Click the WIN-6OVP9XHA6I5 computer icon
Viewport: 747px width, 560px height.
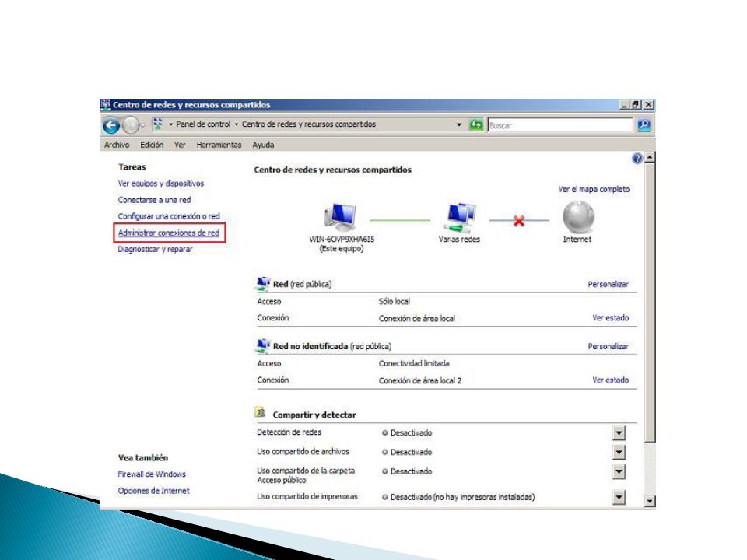pyautogui.click(x=340, y=218)
